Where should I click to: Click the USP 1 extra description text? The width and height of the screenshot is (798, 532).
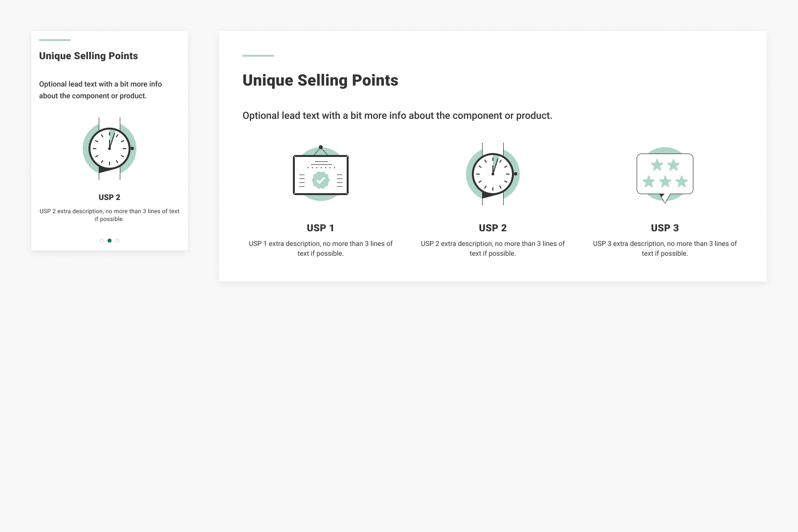[321, 248]
